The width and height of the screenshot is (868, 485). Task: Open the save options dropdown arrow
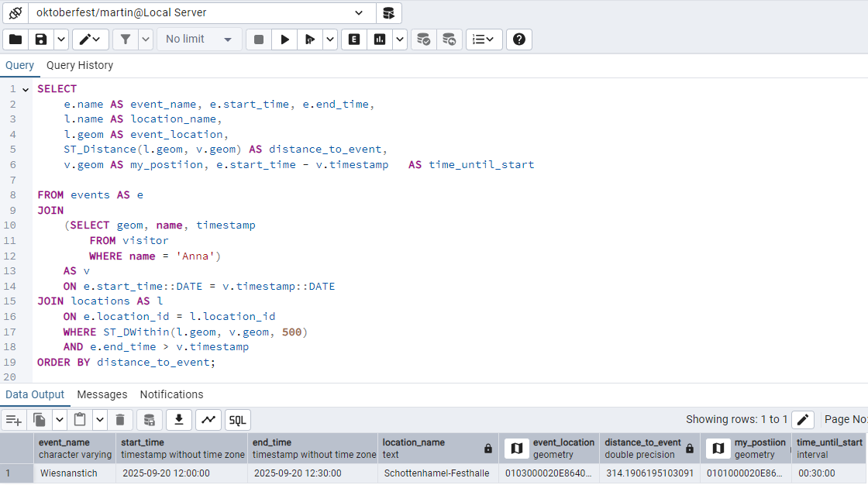pyautogui.click(x=61, y=40)
